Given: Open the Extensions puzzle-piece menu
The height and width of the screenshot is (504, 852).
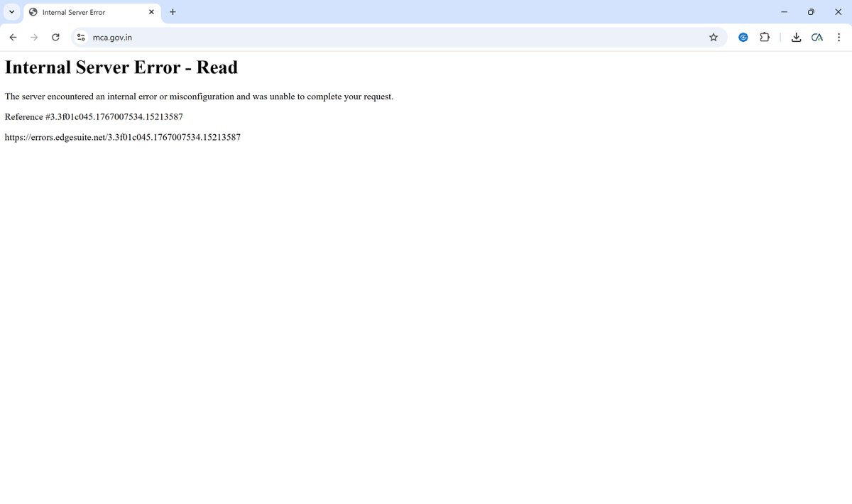Looking at the screenshot, I should point(765,38).
